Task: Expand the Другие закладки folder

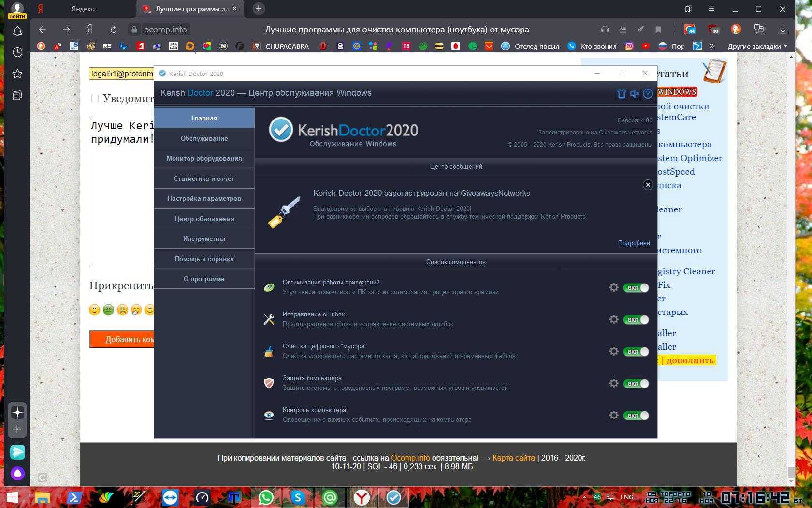Action: click(757, 46)
